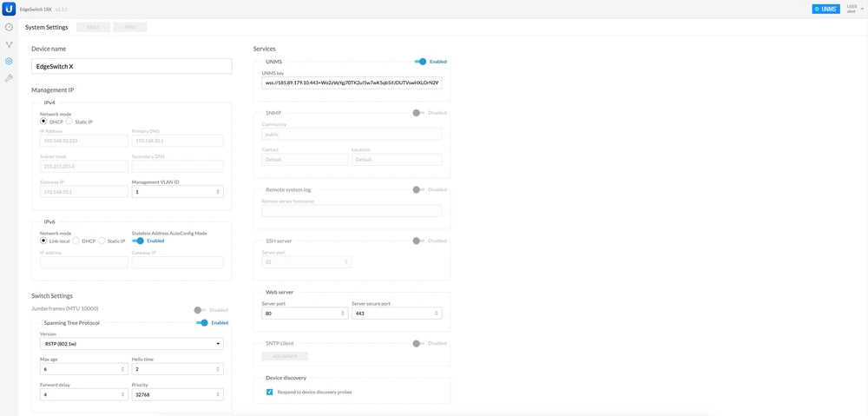Click the greyed RESET button
Image resolution: width=868 pixels, height=416 pixels.
(x=93, y=27)
